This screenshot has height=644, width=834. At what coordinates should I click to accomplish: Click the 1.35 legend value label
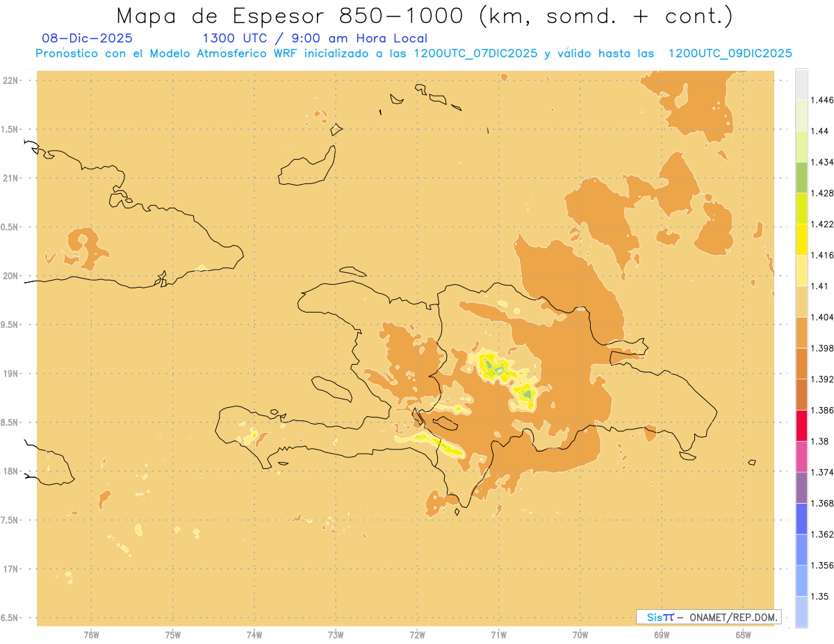(819, 596)
